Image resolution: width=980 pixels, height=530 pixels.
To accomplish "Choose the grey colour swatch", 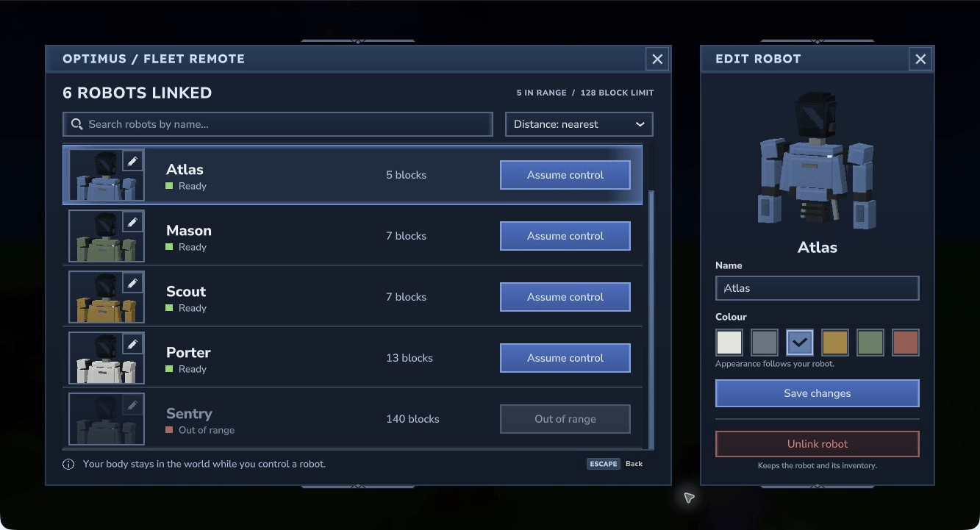I will click(x=765, y=343).
